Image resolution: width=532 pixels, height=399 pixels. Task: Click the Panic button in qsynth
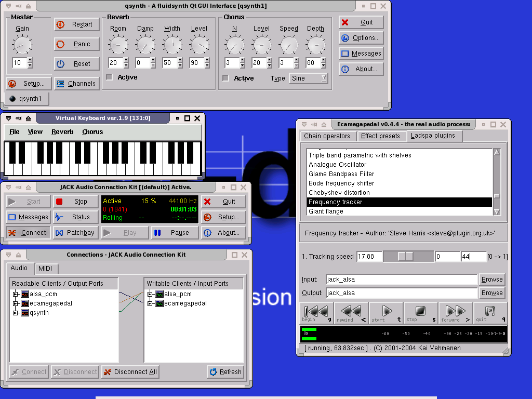pos(76,44)
